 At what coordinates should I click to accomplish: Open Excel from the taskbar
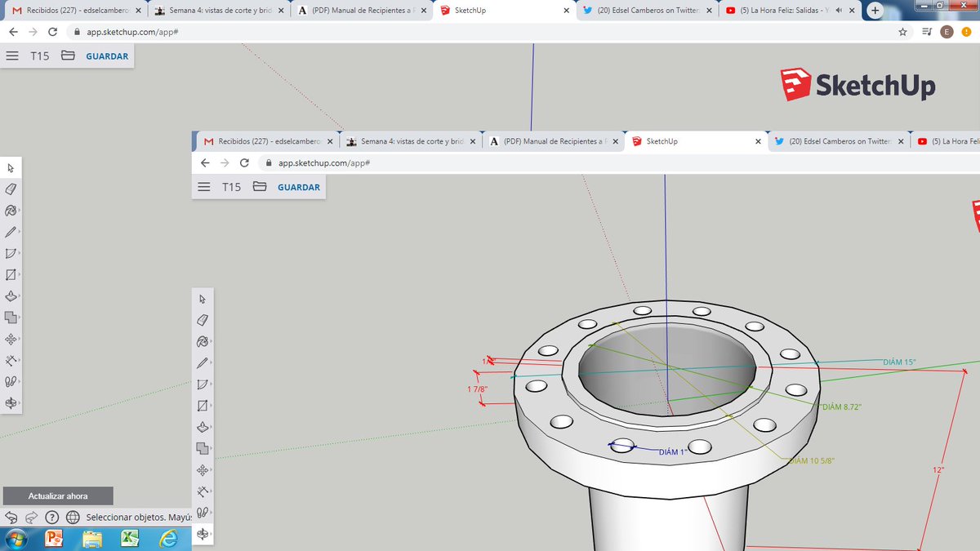(130, 539)
